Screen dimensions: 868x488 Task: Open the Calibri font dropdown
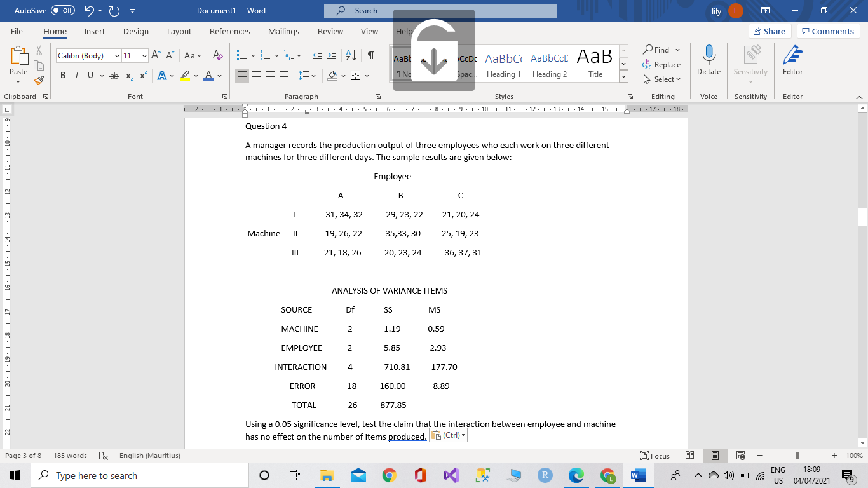pos(118,55)
